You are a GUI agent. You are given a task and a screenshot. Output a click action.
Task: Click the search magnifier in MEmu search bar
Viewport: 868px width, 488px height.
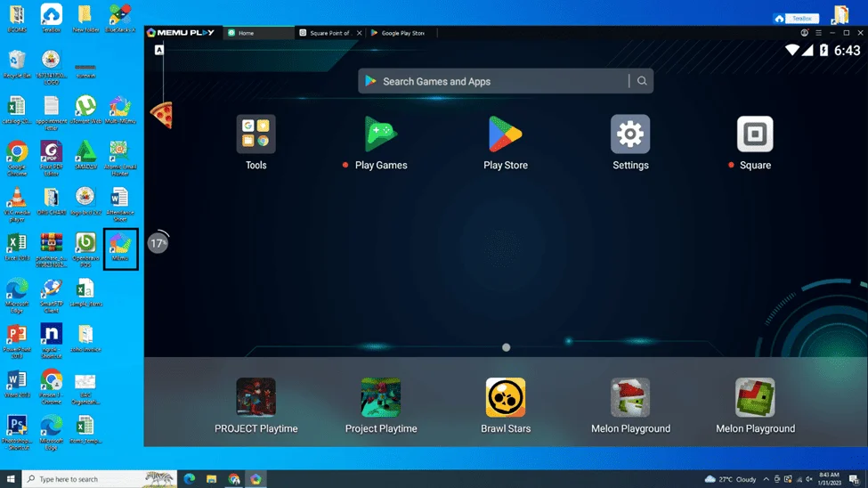(x=642, y=81)
